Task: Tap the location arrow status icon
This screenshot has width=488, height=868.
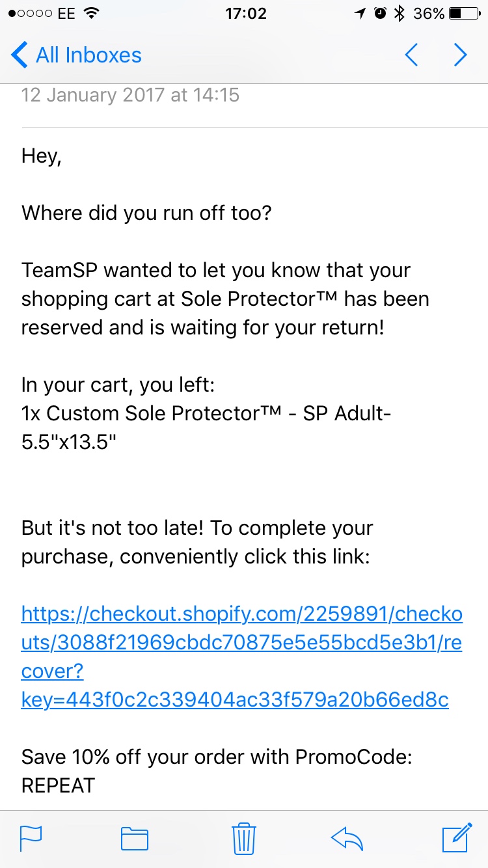Action: click(x=360, y=14)
